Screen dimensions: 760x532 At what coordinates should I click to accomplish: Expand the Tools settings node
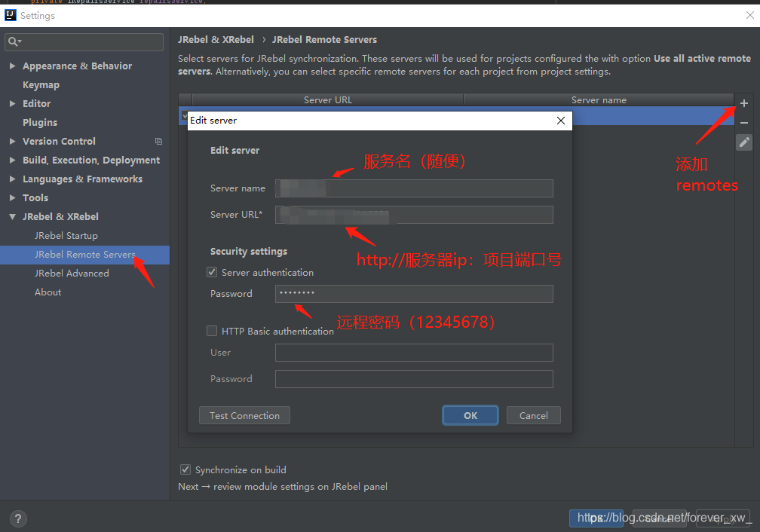point(13,197)
